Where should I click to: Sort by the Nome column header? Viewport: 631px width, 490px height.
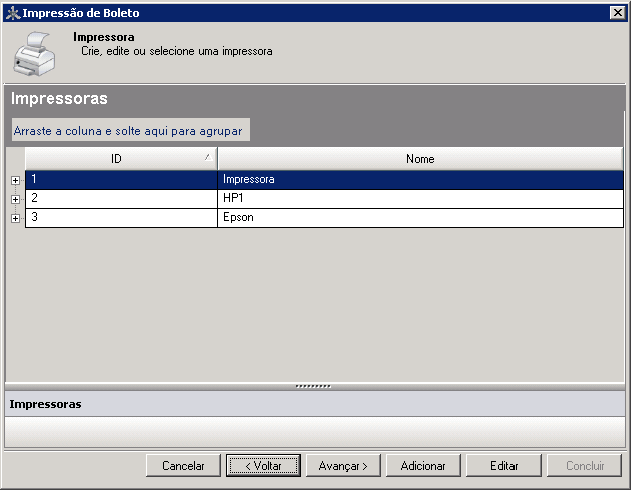point(420,159)
